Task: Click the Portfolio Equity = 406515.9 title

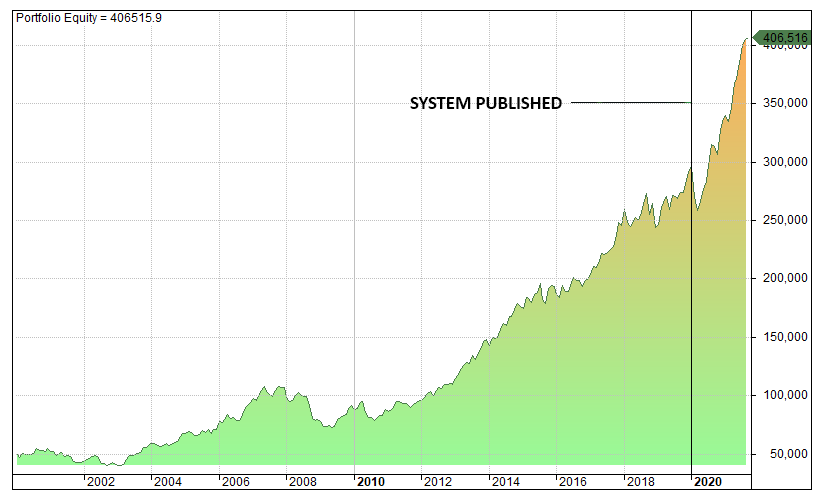Action: point(89,18)
